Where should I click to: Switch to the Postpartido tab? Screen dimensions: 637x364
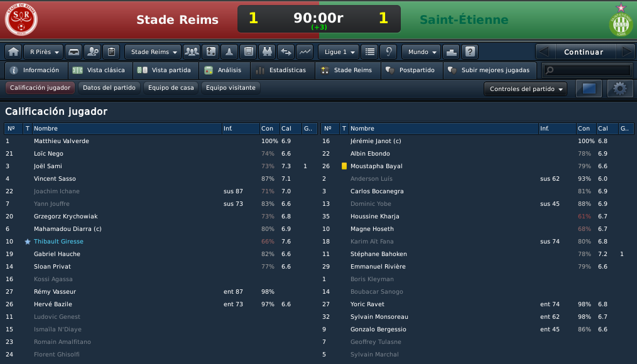(x=412, y=70)
